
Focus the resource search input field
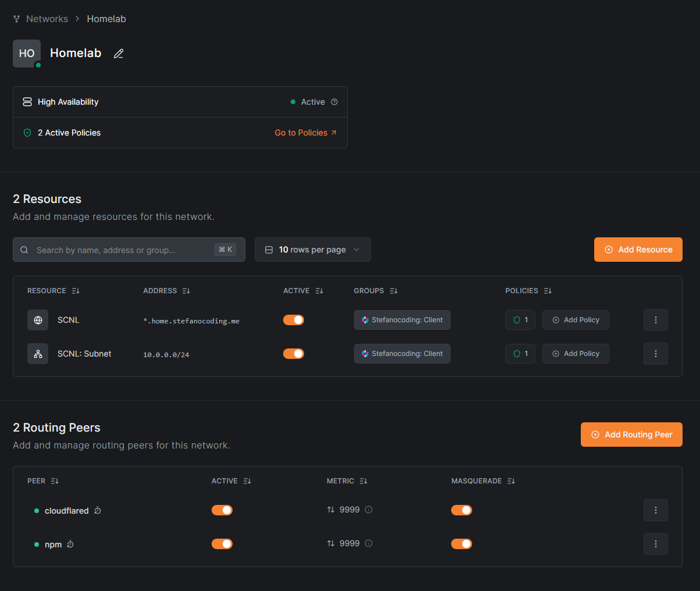pyautogui.click(x=122, y=250)
